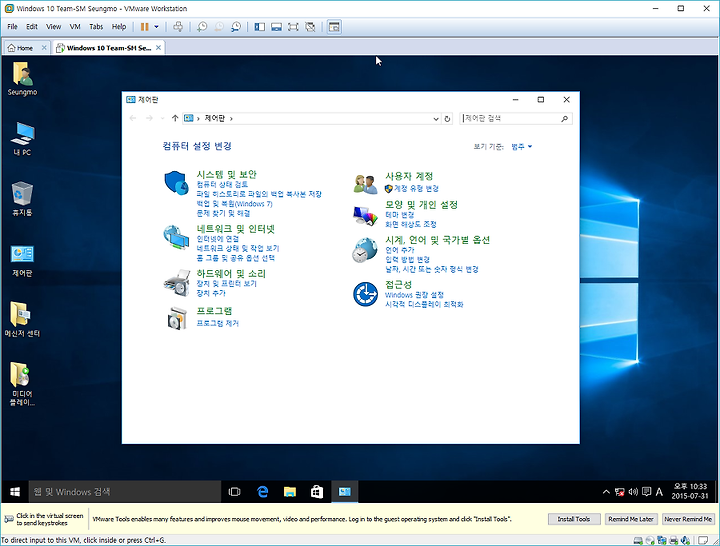Click 컴퓨터 상태 검토 link
Screen dimensions: 720x546
click(x=222, y=185)
